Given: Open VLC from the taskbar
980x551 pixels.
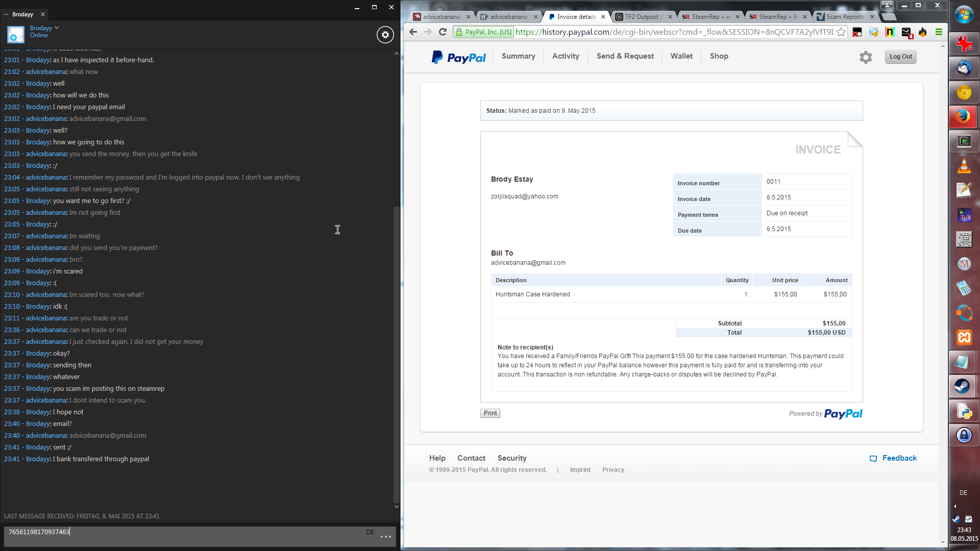Looking at the screenshot, I should [x=964, y=166].
